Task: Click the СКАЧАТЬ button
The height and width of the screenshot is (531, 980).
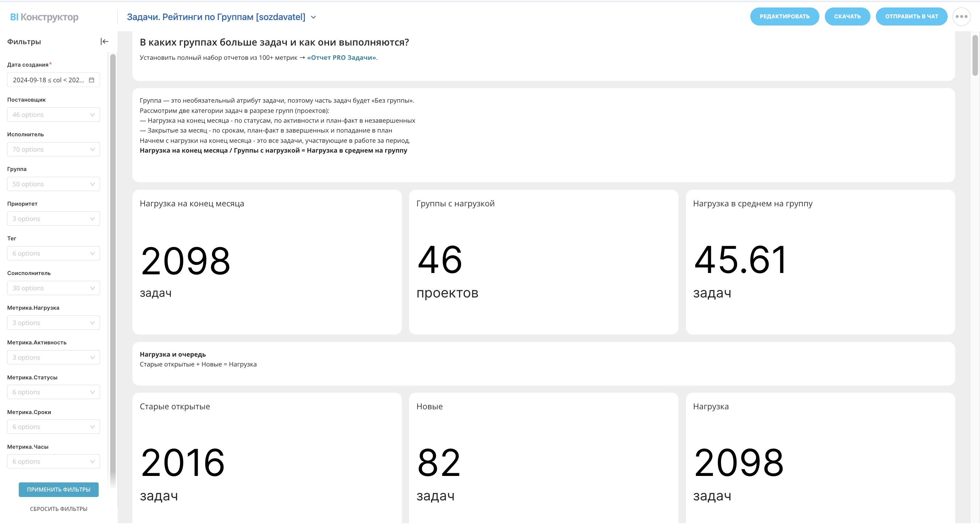Action: point(847,17)
